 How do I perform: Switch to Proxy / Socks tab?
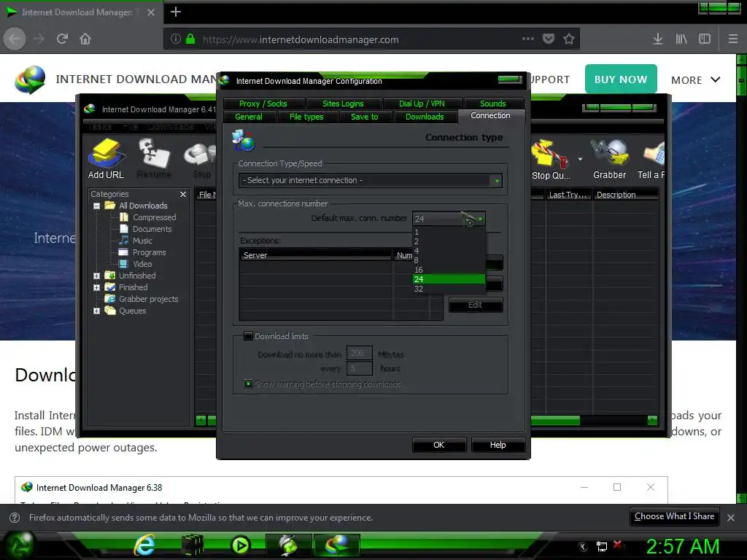click(x=263, y=104)
